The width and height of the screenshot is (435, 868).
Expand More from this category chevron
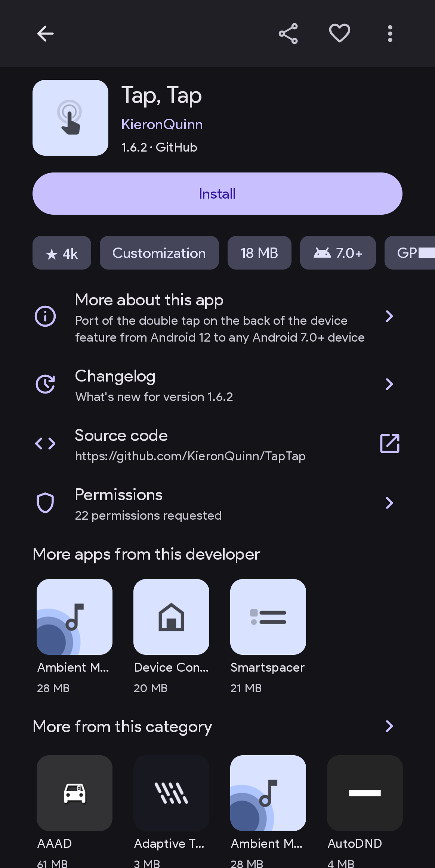[389, 726]
